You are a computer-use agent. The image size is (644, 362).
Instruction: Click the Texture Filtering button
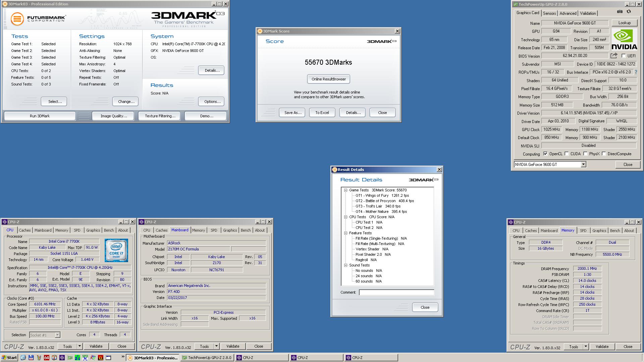point(160,116)
